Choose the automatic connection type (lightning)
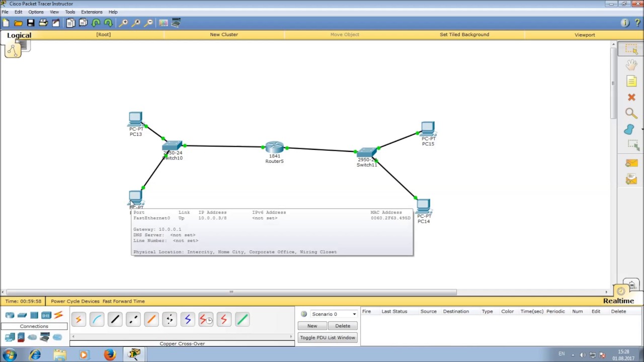The width and height of the screenshot is (644, 362). point(78,319)
